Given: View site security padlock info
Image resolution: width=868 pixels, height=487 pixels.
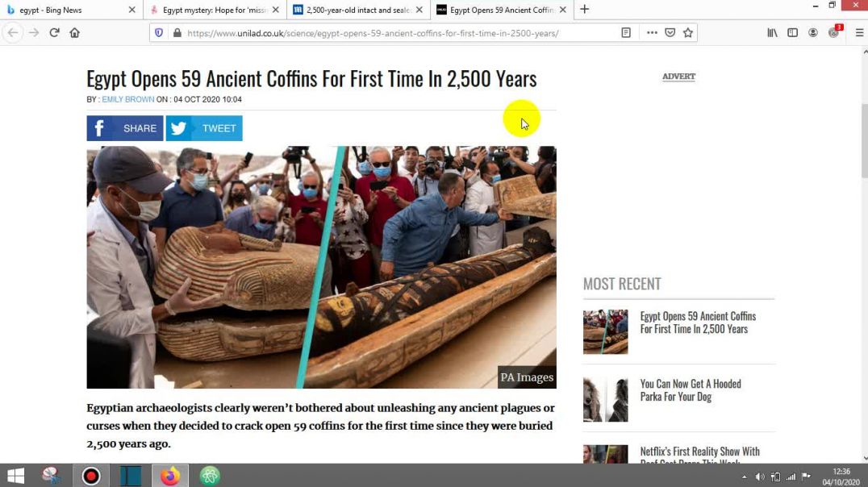Looking at the screenshot, I should 177,32.
